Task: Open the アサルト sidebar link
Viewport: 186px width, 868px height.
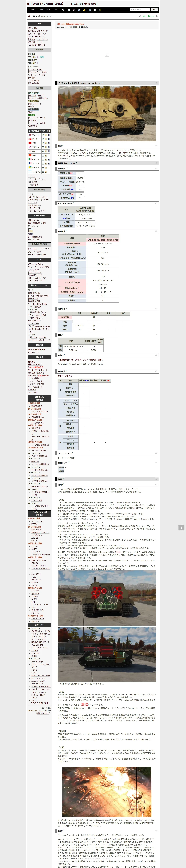Action: click(31, 194)
